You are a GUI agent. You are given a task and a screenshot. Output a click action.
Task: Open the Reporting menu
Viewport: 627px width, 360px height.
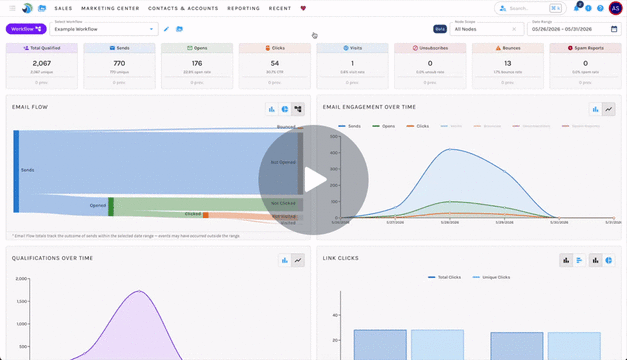pos(244,8)
